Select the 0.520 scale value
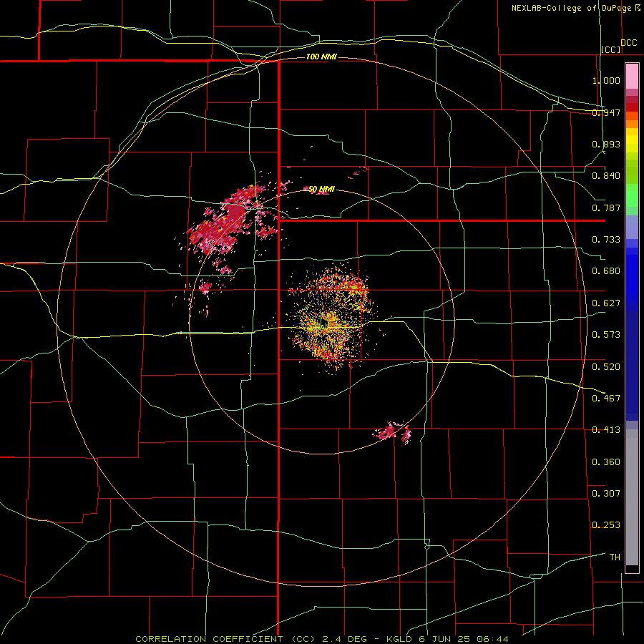644x644 pixels. point(606,366)
